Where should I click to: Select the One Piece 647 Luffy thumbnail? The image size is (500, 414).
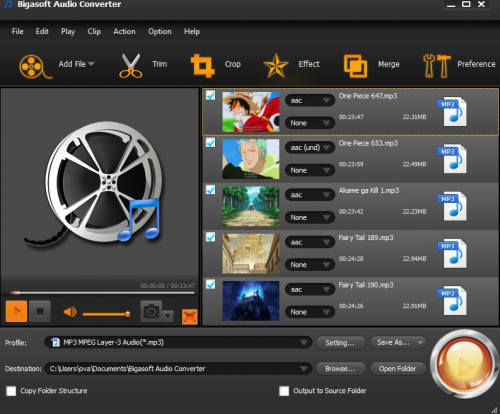[251, 112]
